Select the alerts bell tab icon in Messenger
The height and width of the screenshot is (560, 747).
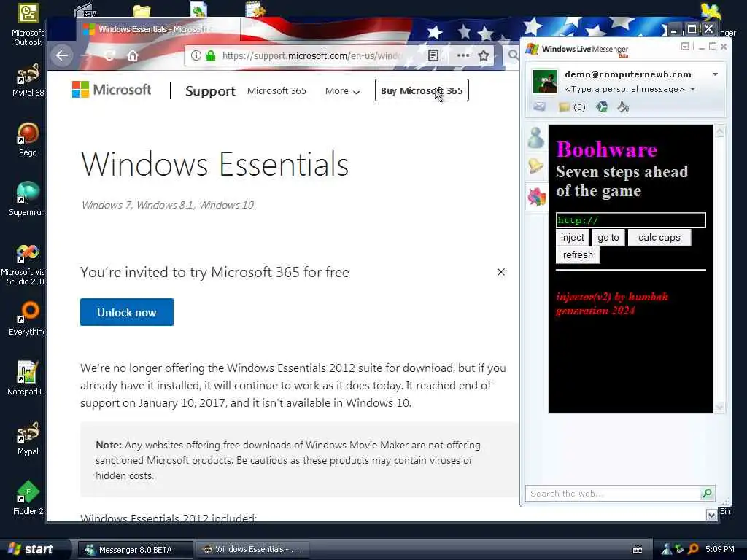pos(536,166)
